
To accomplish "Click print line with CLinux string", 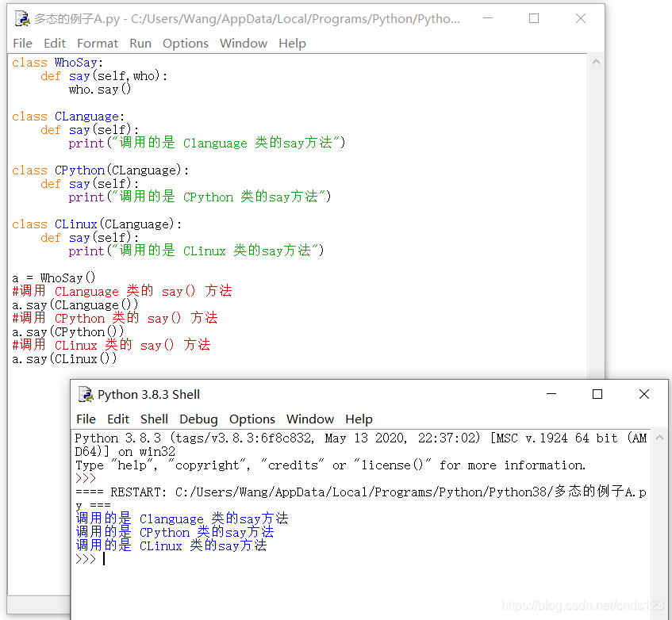I will (196, 251).
